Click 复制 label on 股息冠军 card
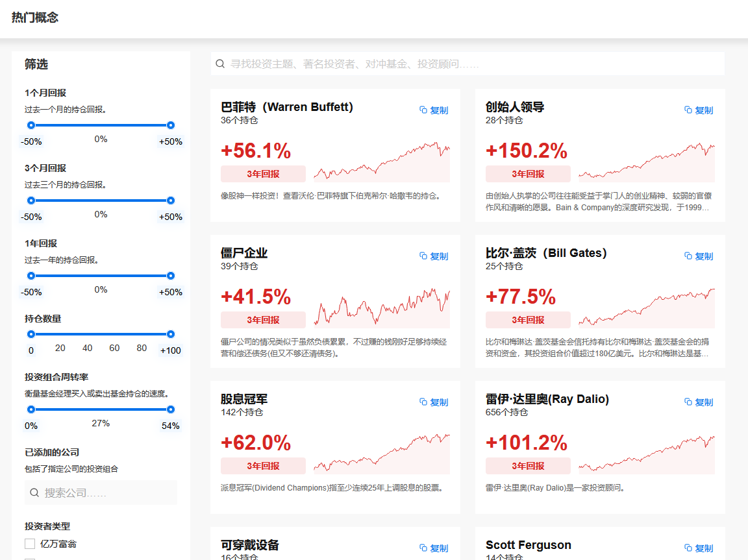The width and height of the screenshot is (748, 560). [439, 402]
